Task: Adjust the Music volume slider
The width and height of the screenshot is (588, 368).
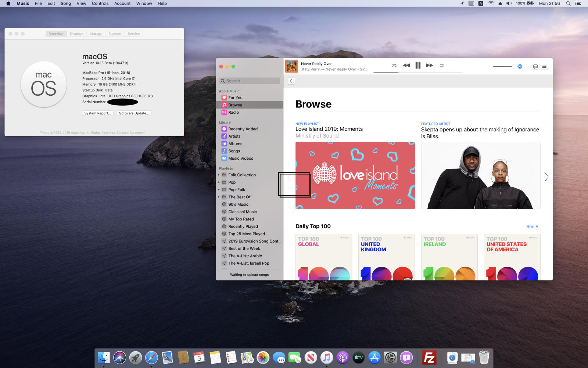Action: (504, 67)
